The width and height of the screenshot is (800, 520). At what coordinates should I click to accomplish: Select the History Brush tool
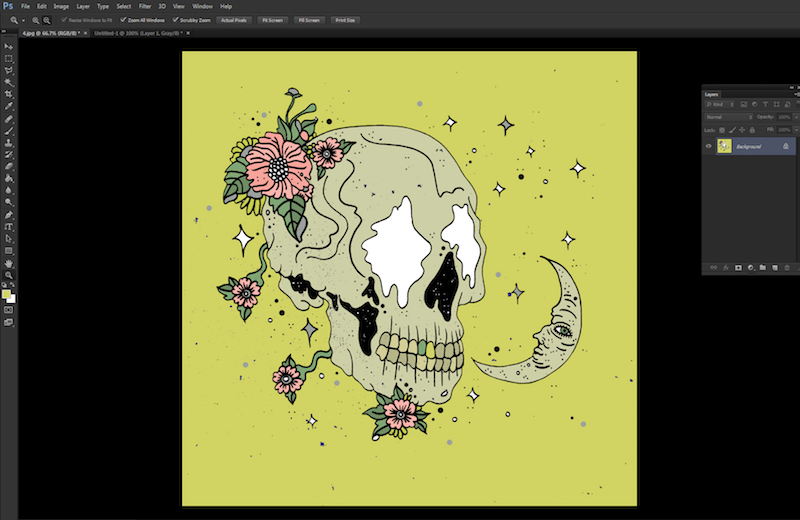pyautogui.click(x=9, y=155)
